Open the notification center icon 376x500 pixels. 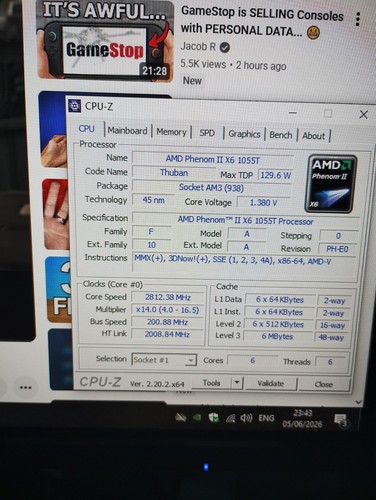pyautogui.click(x=341, y=420)
